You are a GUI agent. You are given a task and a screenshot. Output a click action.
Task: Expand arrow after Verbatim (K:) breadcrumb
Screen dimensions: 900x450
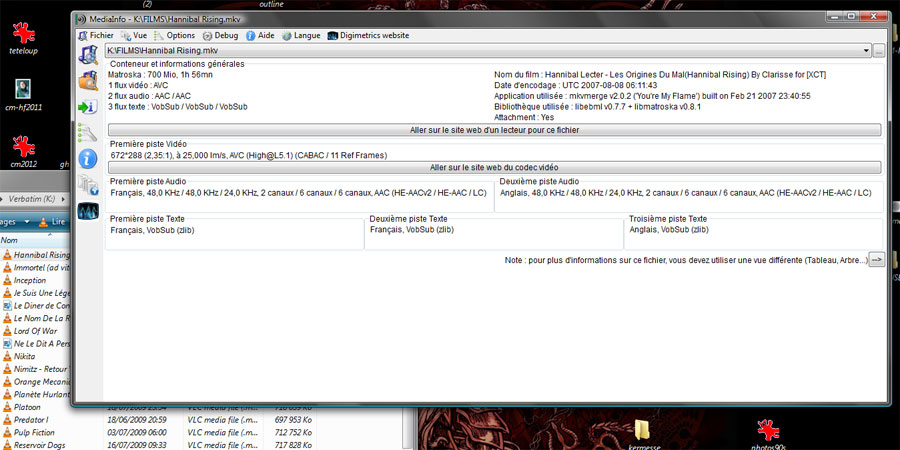tap(62, 199)
